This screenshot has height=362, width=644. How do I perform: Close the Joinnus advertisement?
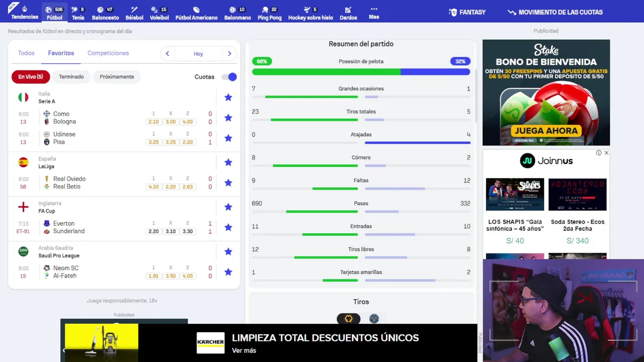click(x=606, y=153)
